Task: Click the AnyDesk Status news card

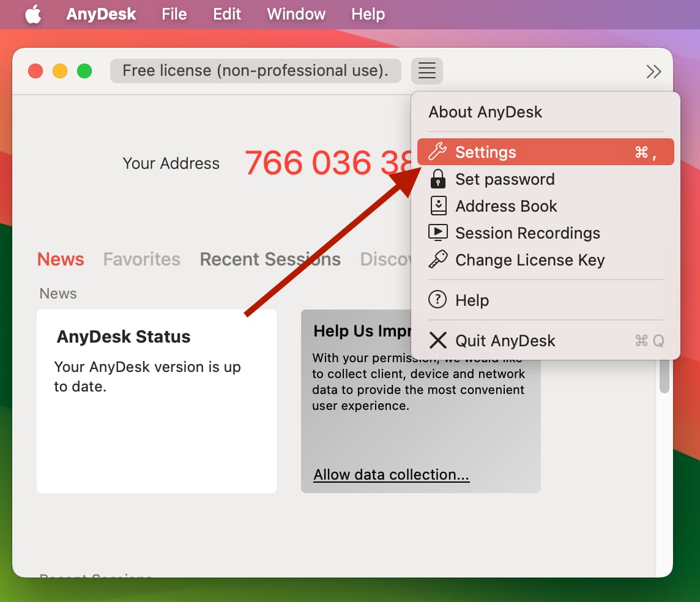Action: pos(156,401)
